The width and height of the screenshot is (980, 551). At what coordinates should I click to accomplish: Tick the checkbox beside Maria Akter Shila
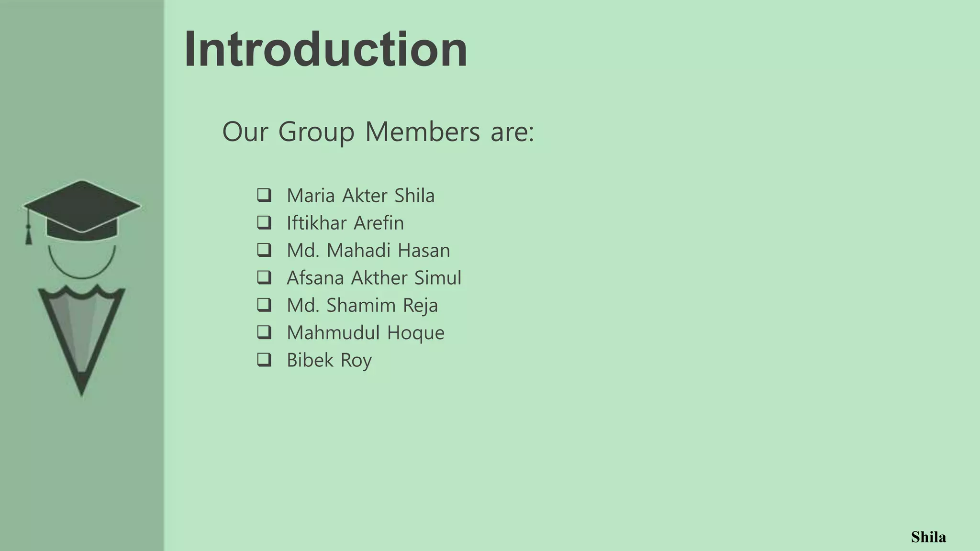click(x=264, y=195)
